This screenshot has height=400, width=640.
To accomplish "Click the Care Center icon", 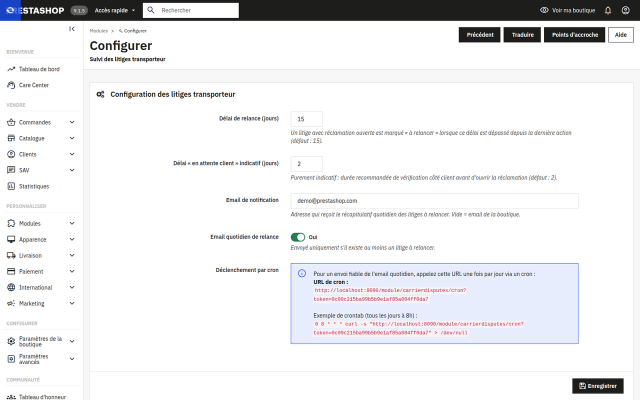I will [11, 85].
